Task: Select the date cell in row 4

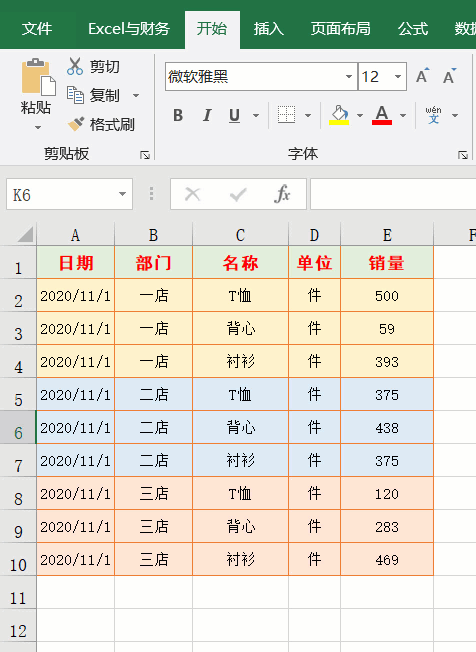Action: [76, 361]
